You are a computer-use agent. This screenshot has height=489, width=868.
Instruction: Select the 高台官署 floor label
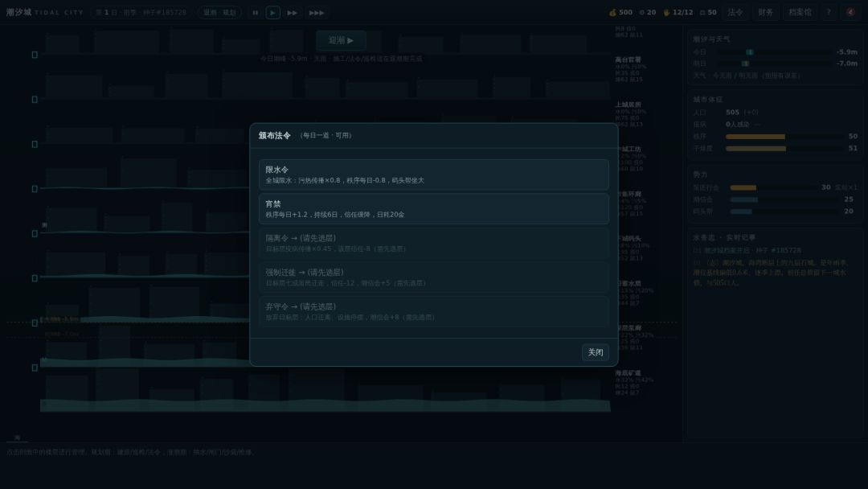click(628, 60)
